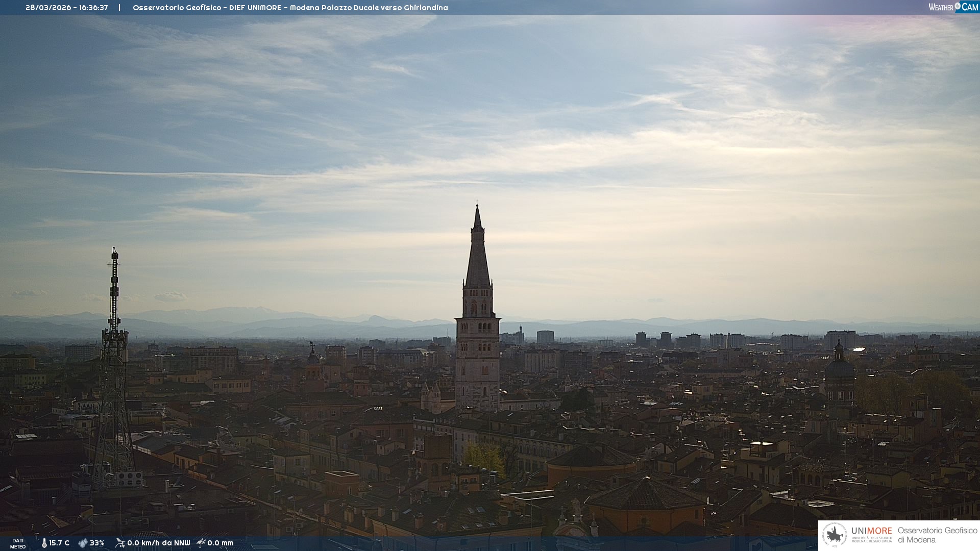The height and width of the screenshot is (551, 980).
Task: Click Osservatorio Geofisico di Modena text
Action: (937, 535)
